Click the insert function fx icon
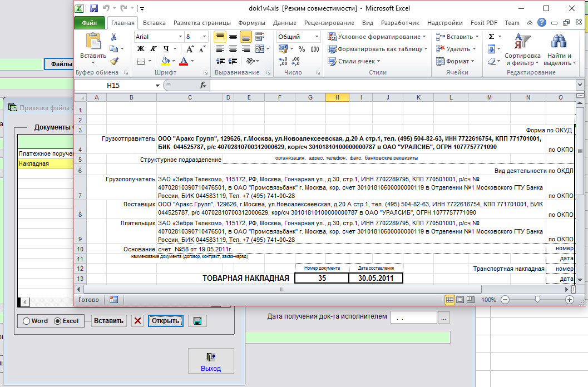588x387 pixels. coord(203,86)
